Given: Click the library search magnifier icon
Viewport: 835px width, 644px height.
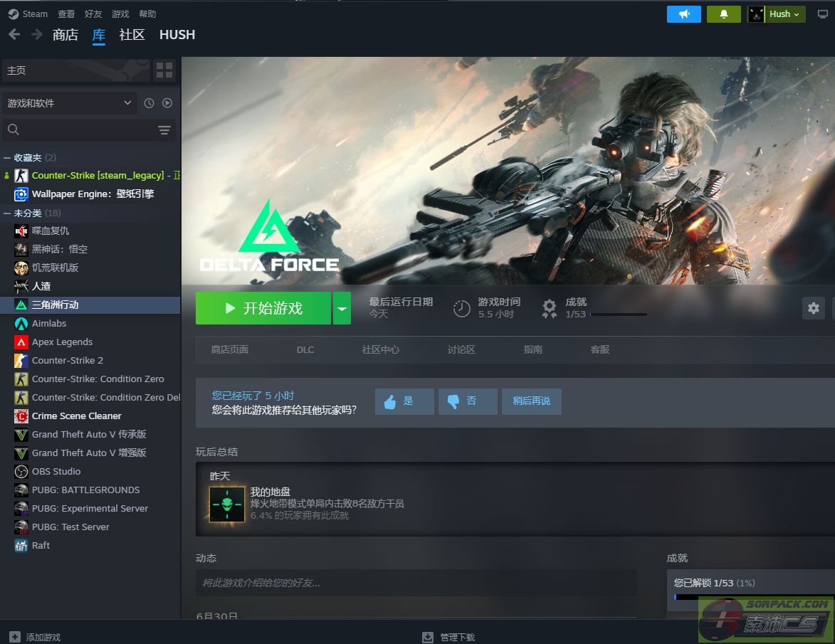Looking at the screenshot, I should [x=14, y=130].
